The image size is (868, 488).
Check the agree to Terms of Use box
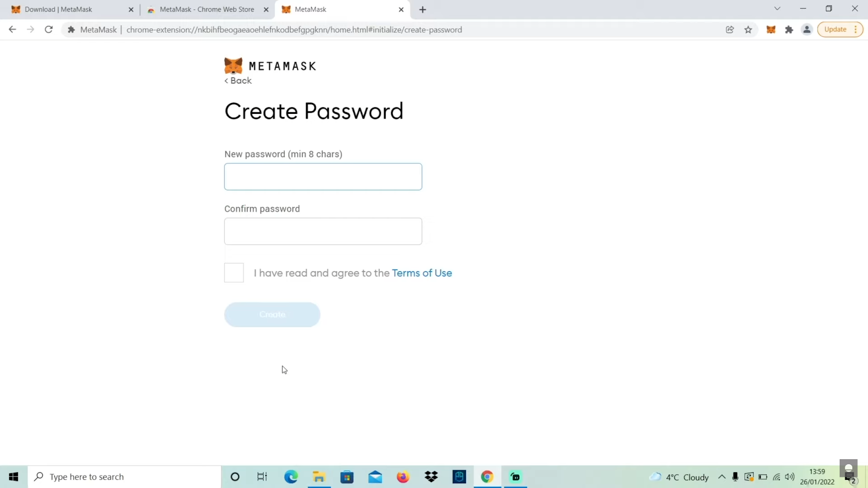tap(234, 273)
